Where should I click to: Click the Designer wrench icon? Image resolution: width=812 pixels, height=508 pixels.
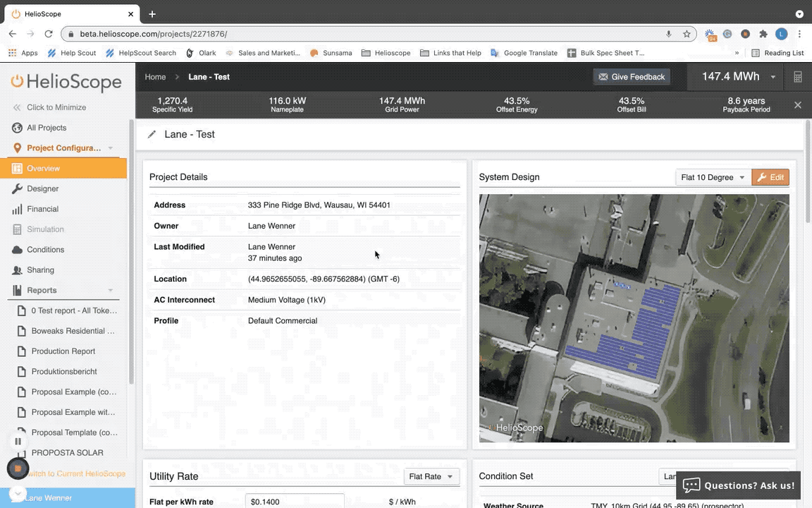17,188
